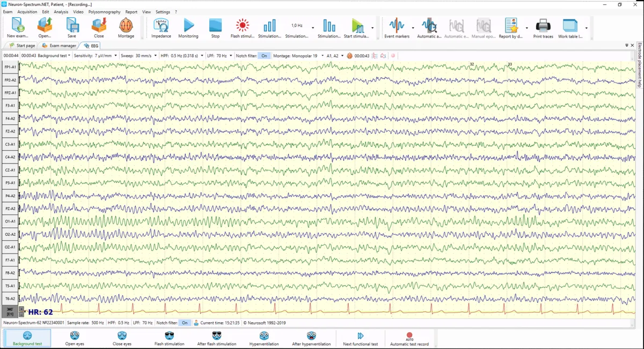Open the Exam menu
The height and width of the screenshot is (349, 644).
point(8,12)
